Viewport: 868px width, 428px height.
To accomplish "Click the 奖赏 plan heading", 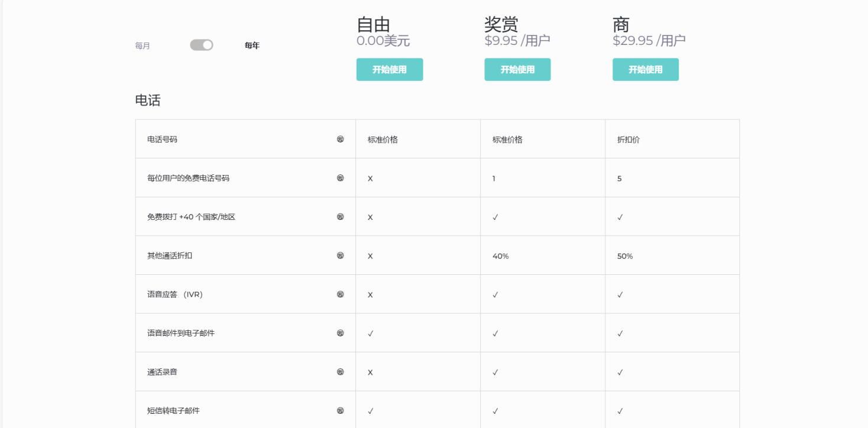I will click(501, 25).
